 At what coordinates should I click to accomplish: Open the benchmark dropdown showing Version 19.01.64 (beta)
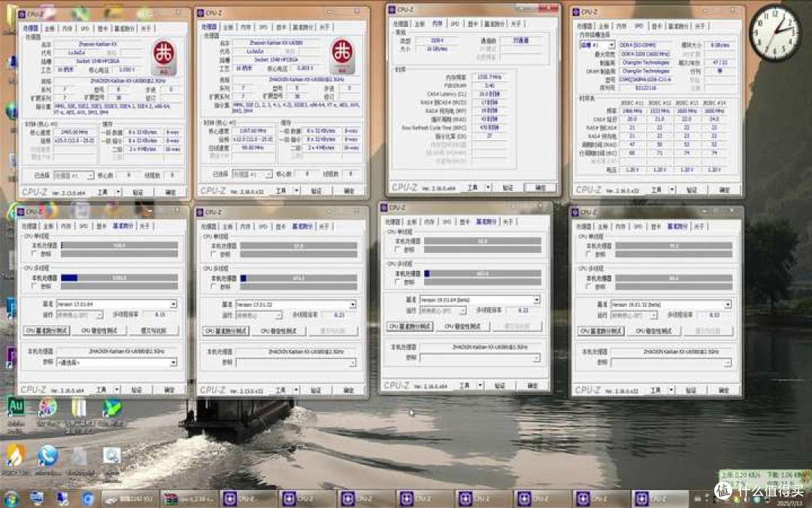coord(480,300)
